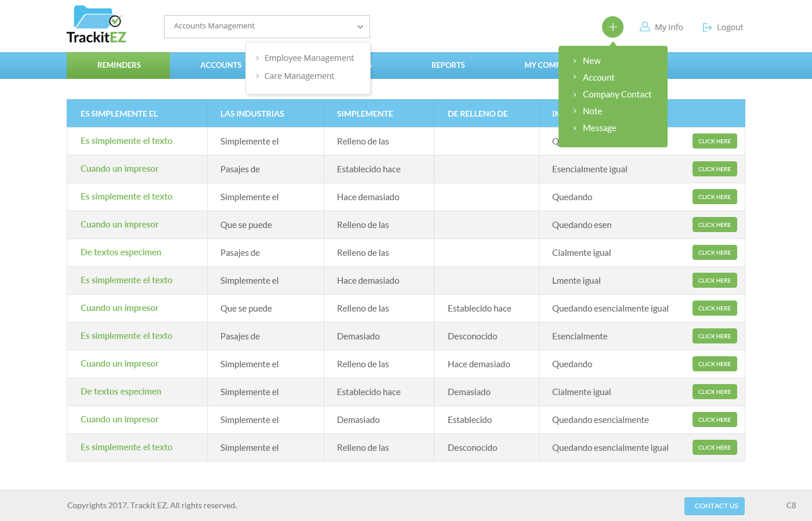Click Click Here button in the last table row
Viewport: 812px width, 521px height.
pos(714,448)
